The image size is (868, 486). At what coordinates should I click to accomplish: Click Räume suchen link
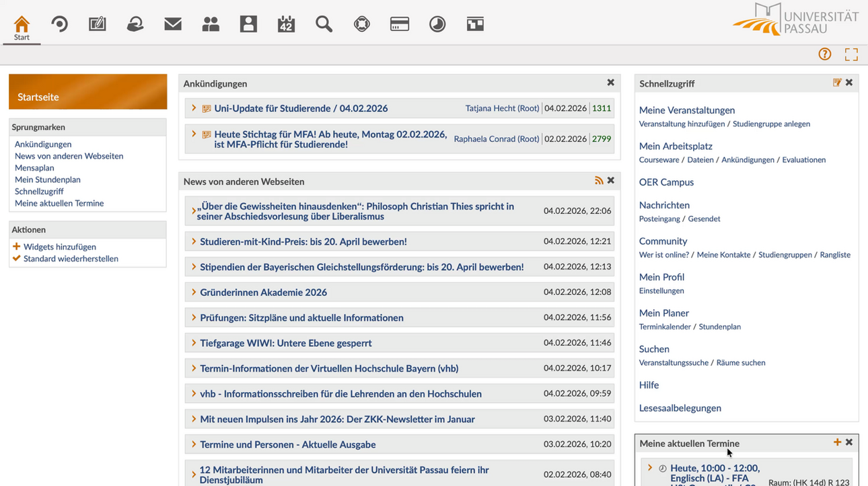coord(741,362)
